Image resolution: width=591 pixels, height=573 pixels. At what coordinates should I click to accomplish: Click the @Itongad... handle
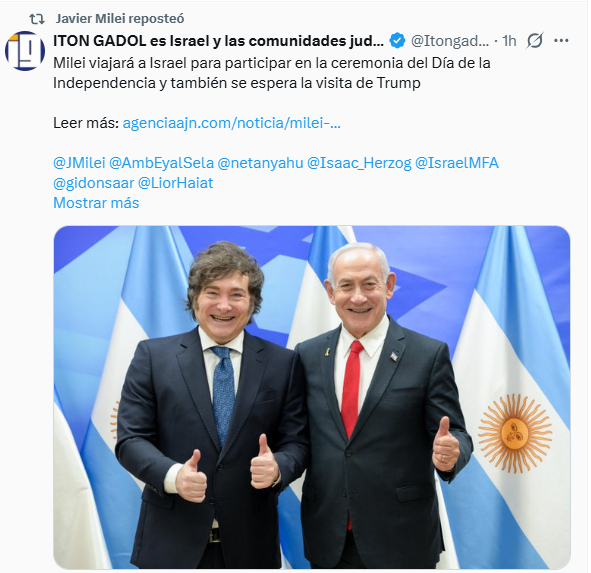[x=450, y=41]
